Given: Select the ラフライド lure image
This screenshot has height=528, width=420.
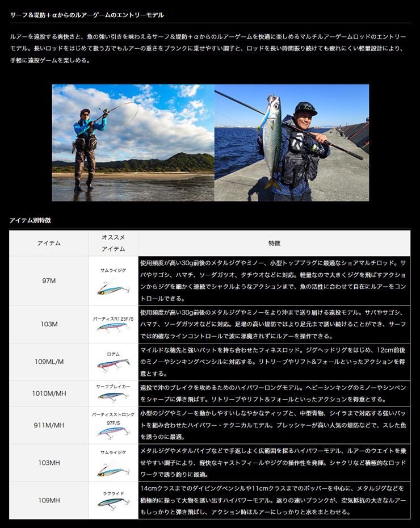Looking at the screenshot, I should pos(113,505).
